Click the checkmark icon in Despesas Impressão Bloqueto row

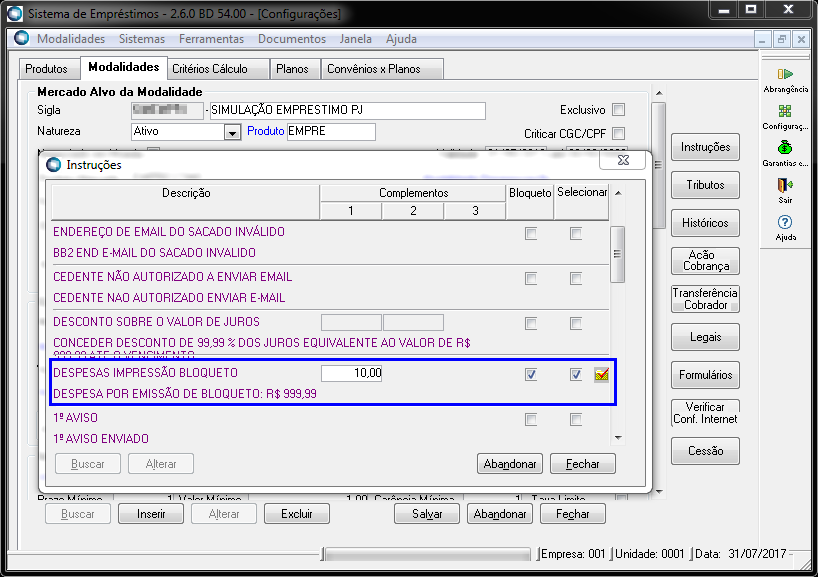pyautogui.click(x=602, y=374)
